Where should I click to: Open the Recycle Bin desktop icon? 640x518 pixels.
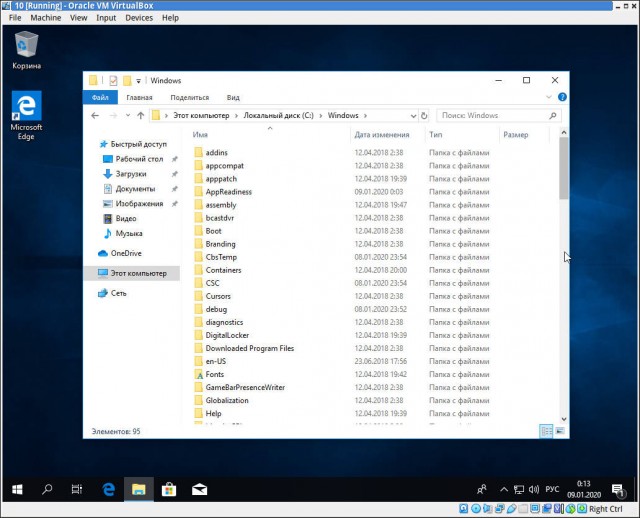click(27, 50)
